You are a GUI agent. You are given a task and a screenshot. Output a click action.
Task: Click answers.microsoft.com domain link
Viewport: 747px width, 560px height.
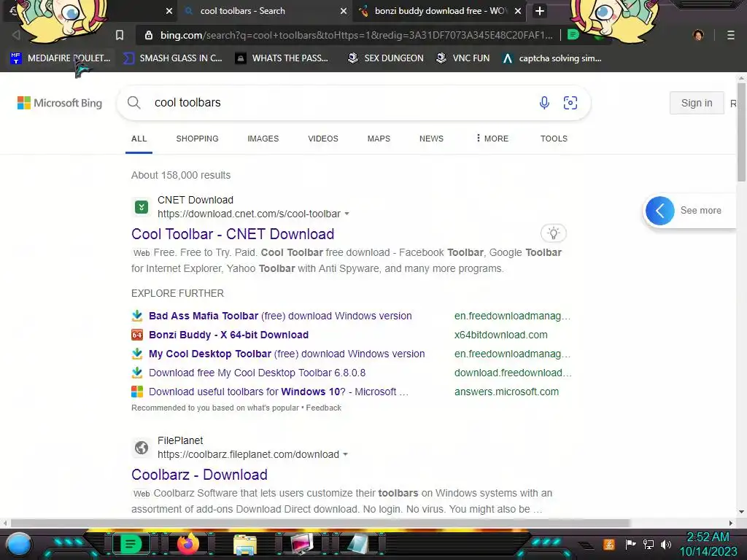[506, 392]
